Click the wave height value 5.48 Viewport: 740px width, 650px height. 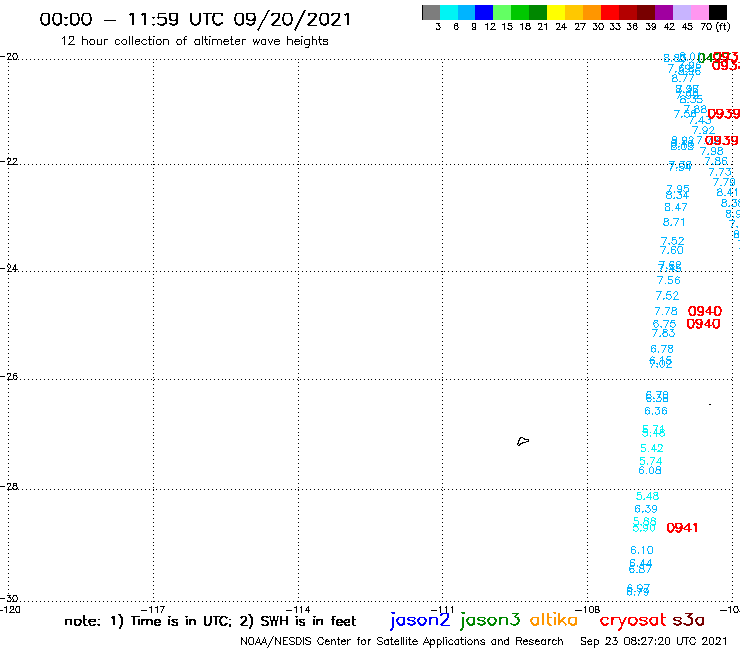click(x=648, y=496)
